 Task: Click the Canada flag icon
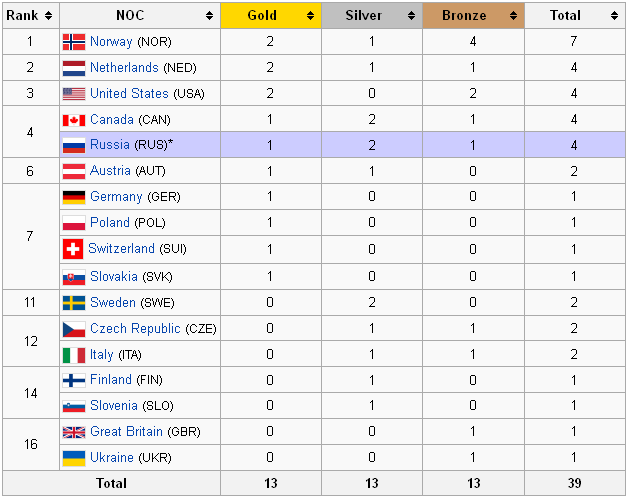point(73,120)
